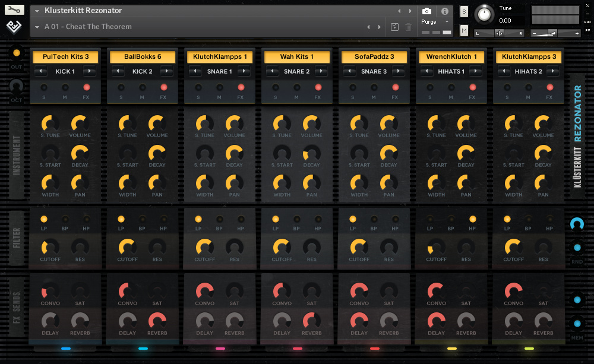
Task: Click KICK 2 REVERB send knob
Action: [157, 321]
